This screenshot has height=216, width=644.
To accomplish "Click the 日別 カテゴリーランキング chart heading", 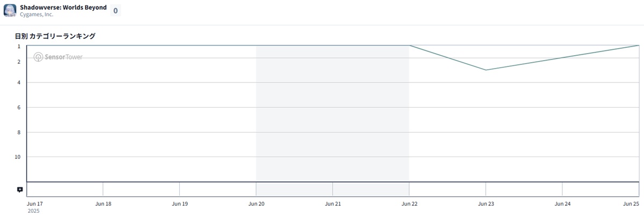I will click(55, 36).
